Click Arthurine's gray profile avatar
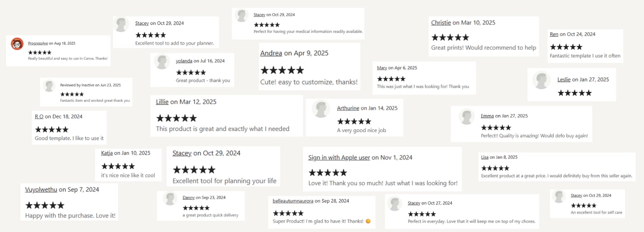 point(321,109)
